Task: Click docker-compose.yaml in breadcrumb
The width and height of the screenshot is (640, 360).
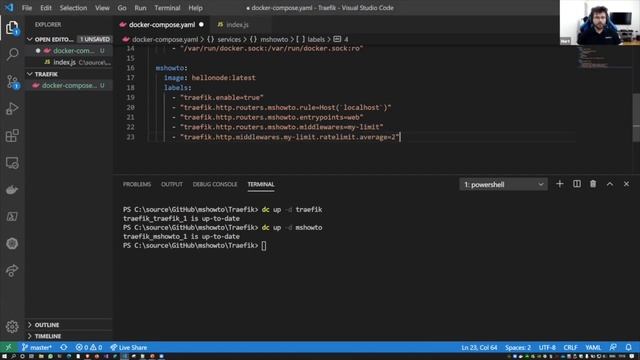Action: pyautogui.click(x=164, y=40)
